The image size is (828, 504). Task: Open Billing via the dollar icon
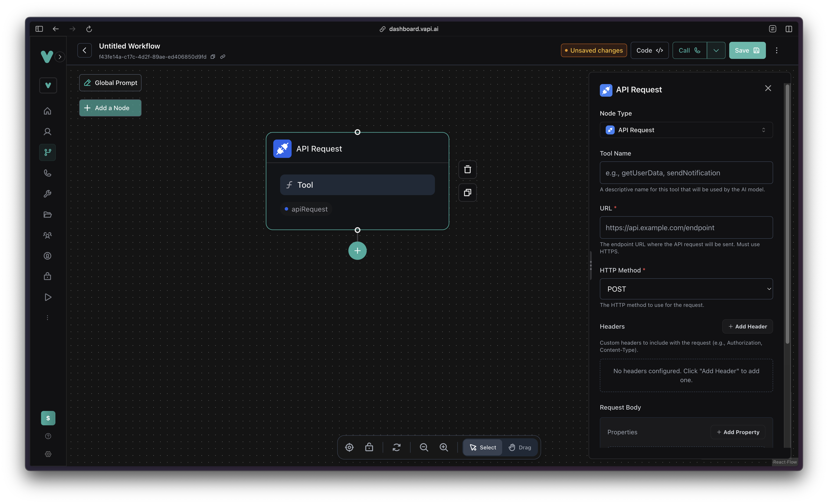click(x=48, y=418)
